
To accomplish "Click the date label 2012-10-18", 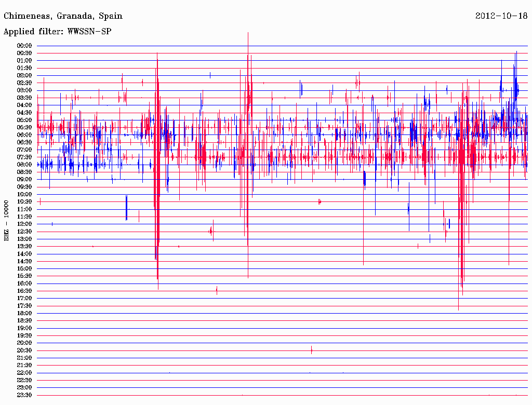I will pyautogui.click(x=501, y=16).
